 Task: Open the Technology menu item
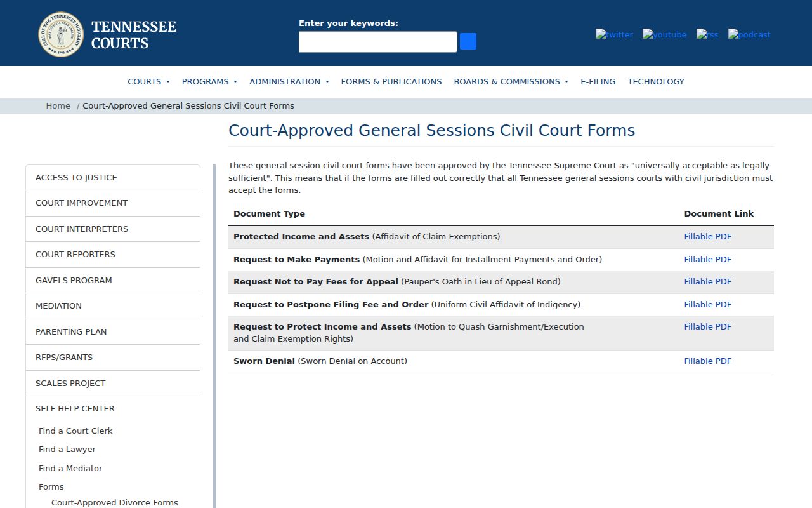[x=656, y=81]
